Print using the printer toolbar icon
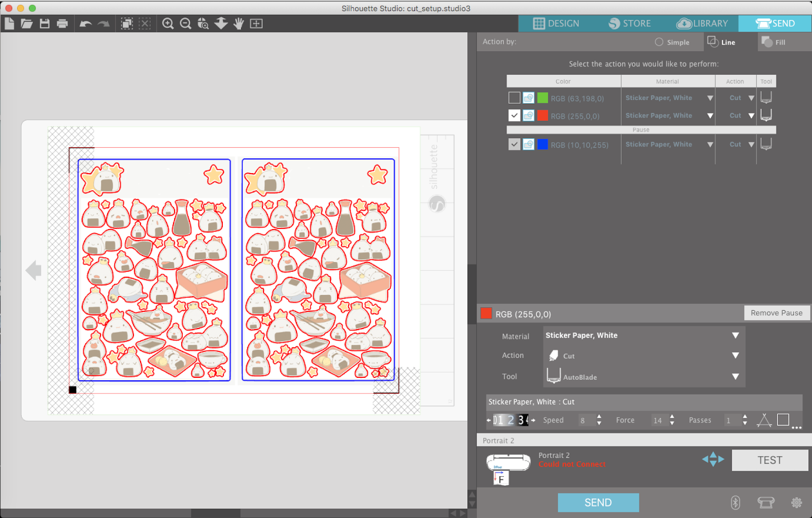This screenshot has height=518, width=812. [x=62, y=23]
